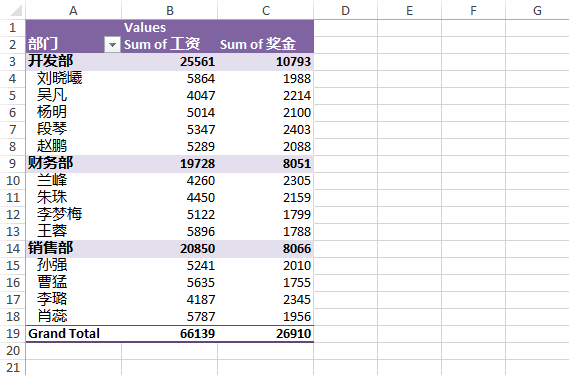Image resolution: width=569 pixels, height=375 pixels.
Task: Select row 9 header
Action: (x=12, y=163)
